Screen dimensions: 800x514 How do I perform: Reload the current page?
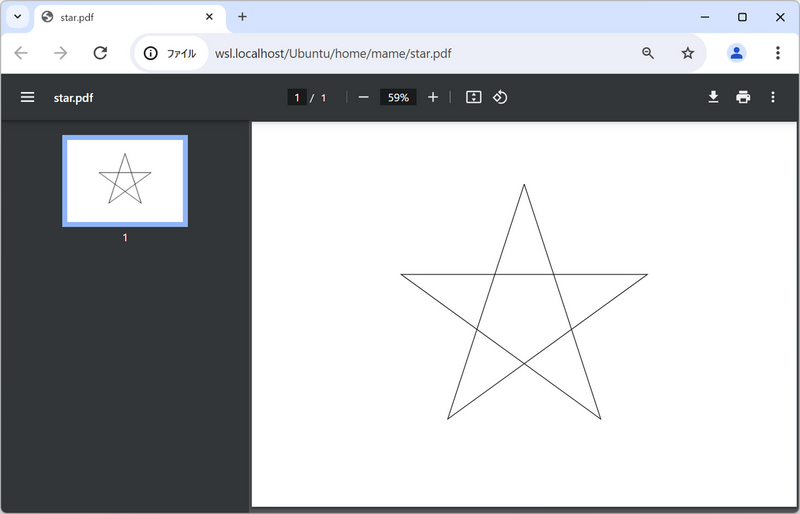[x=101, y=53]
